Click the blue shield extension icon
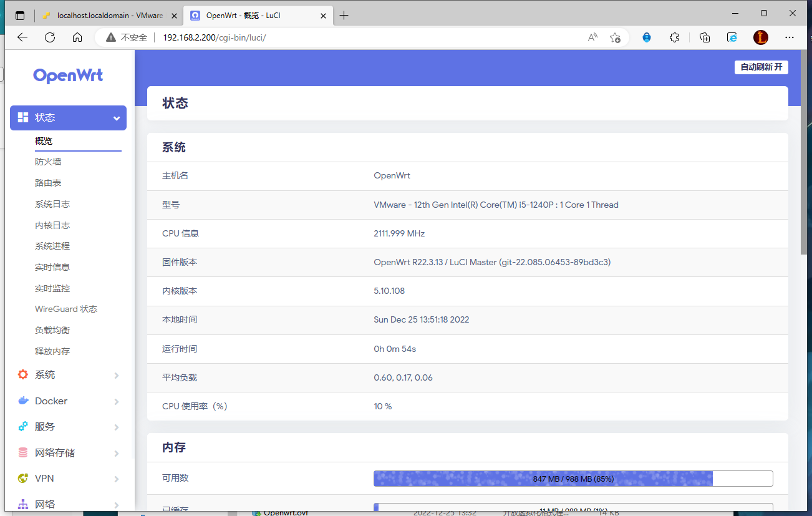This screenshot has height=516, width=812. pos(647,37)
